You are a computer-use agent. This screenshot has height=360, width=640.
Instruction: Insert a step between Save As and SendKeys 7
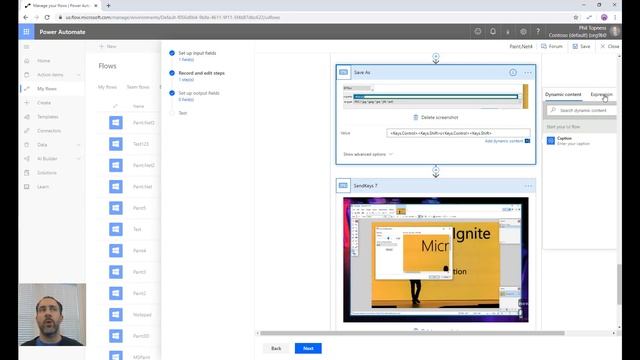coord(436,170)
